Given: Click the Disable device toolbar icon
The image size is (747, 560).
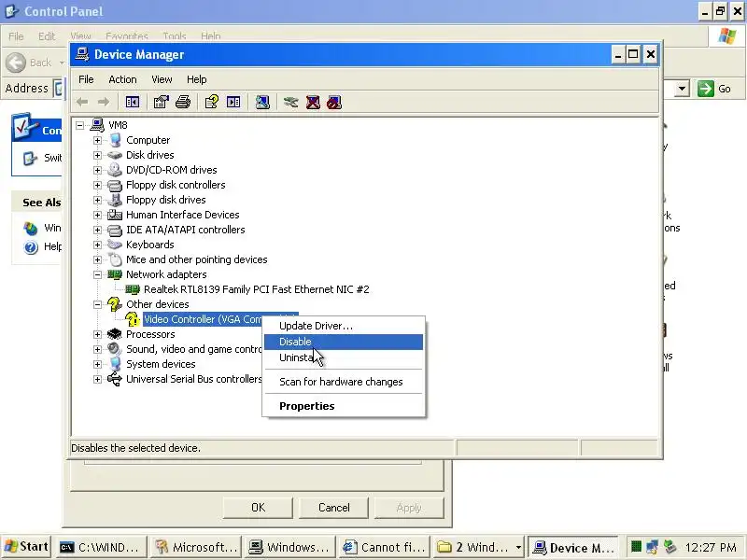Looking at the screenshot, I should point(334,102).
